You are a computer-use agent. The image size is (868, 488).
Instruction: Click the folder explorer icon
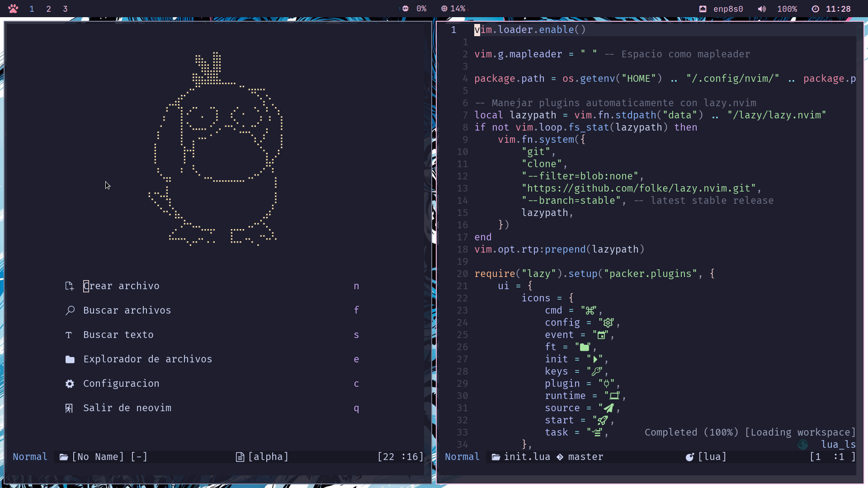[71, 359]
